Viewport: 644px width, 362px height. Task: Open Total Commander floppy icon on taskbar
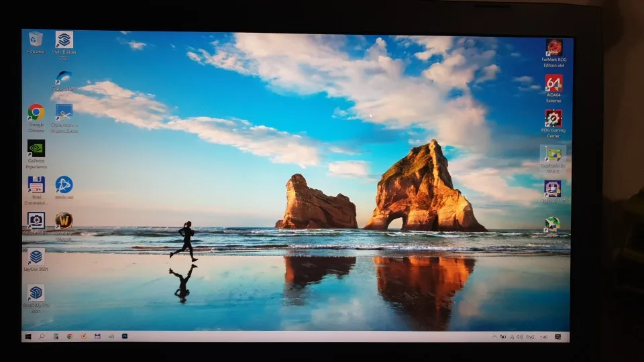click(x=97, y=337)
